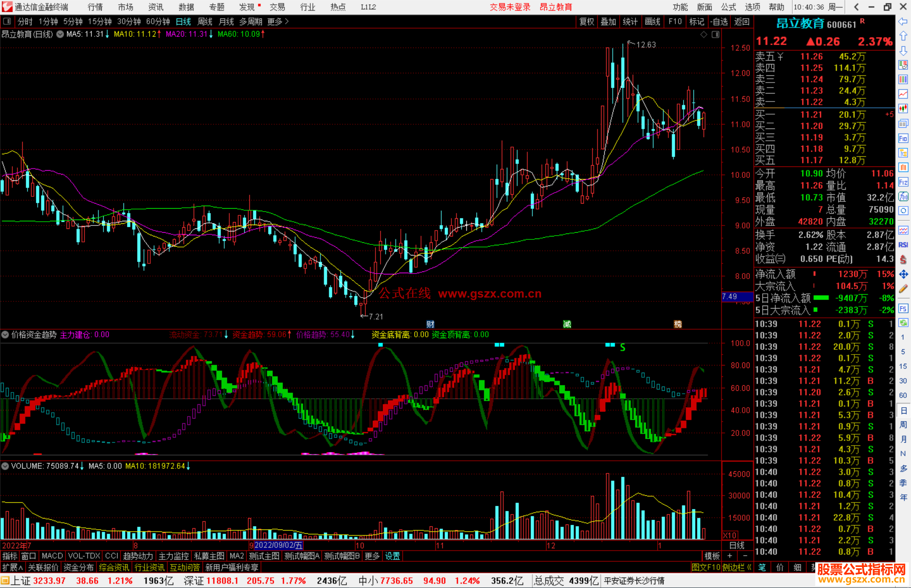Click the F12 icon in right sidebar
911x588 pixels.
coord(903,182)
